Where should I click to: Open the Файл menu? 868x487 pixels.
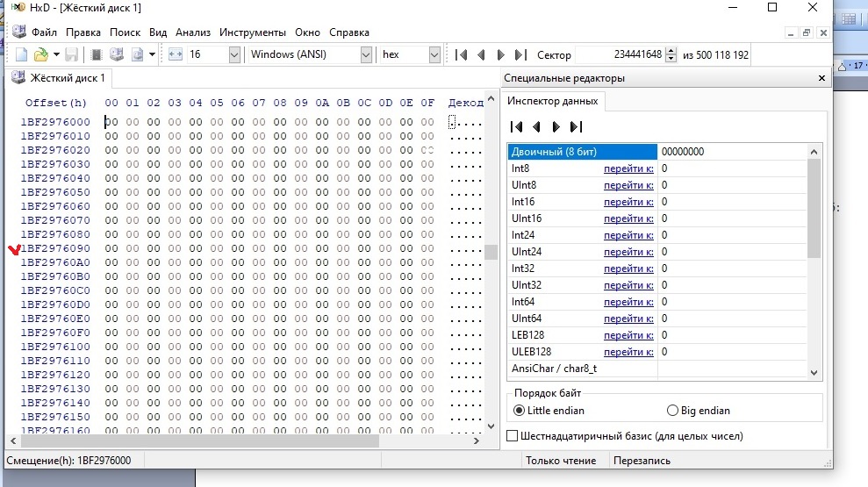[x=44, y=32]
